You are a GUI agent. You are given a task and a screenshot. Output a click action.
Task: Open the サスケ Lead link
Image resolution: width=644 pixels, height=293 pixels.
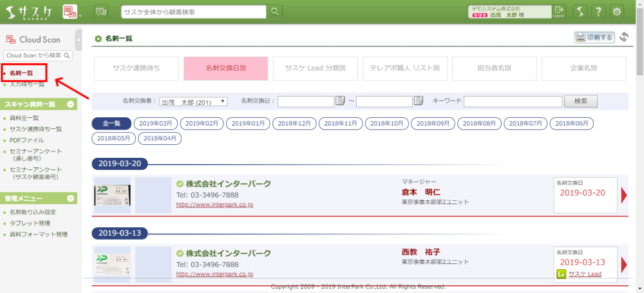point(585,274)
